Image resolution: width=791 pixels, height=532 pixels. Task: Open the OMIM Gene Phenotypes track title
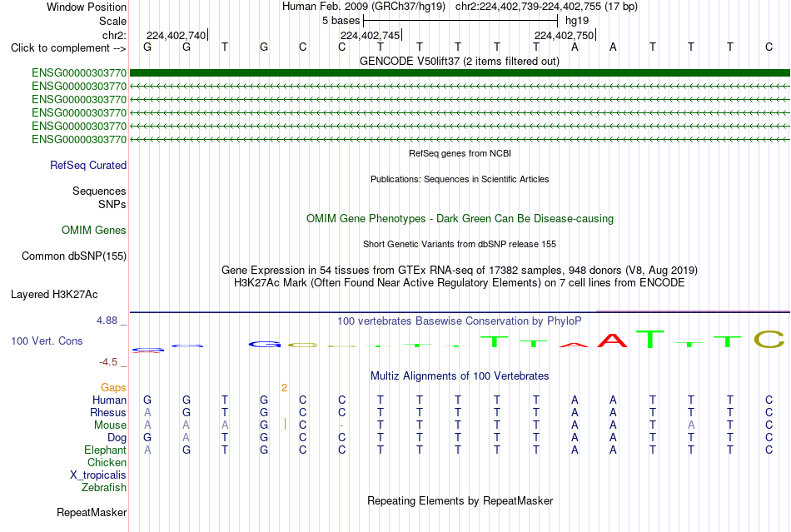[460, 218]
